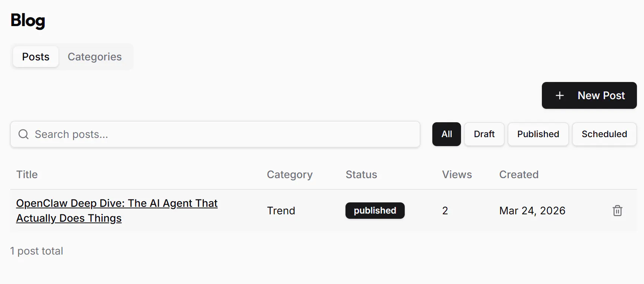The width and height of the screenshot is (644, 284).
Task: Click the Status column header
Action: [x=361, y=174]
